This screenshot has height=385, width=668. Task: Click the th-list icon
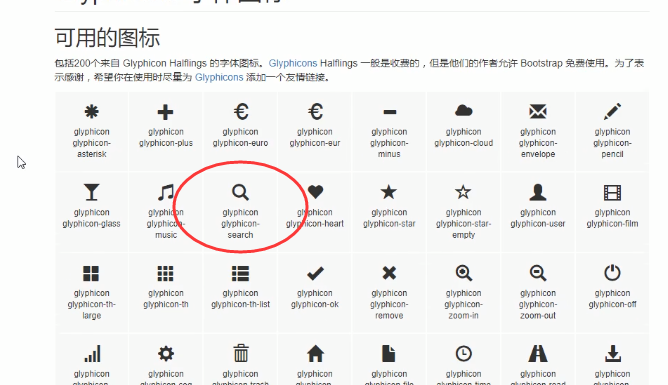[240, 273]
